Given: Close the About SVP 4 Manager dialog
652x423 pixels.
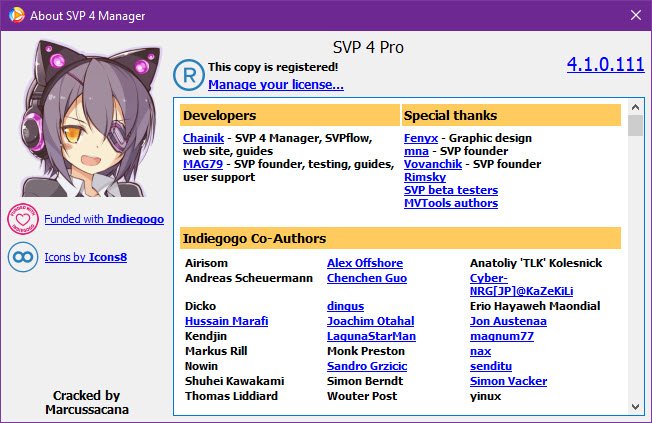Looking at the screenshot, I should click(636, 15).
